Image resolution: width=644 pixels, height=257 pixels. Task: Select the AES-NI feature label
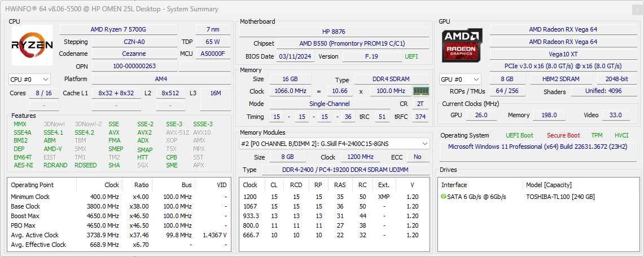tap(23, 165)
